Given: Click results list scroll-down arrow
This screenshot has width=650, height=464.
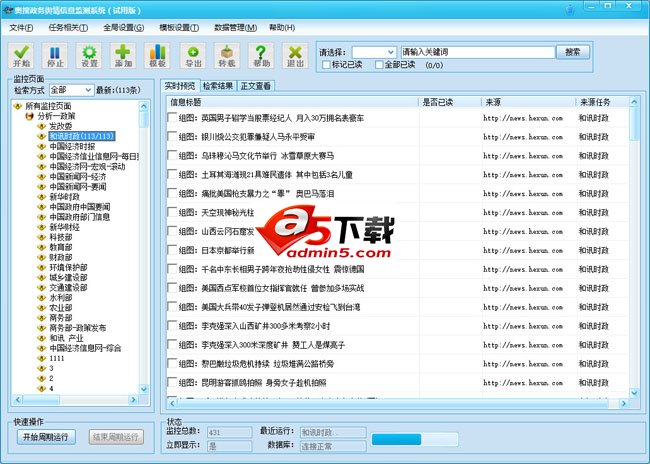Looking at the screenshot, I should coord(634,392).
